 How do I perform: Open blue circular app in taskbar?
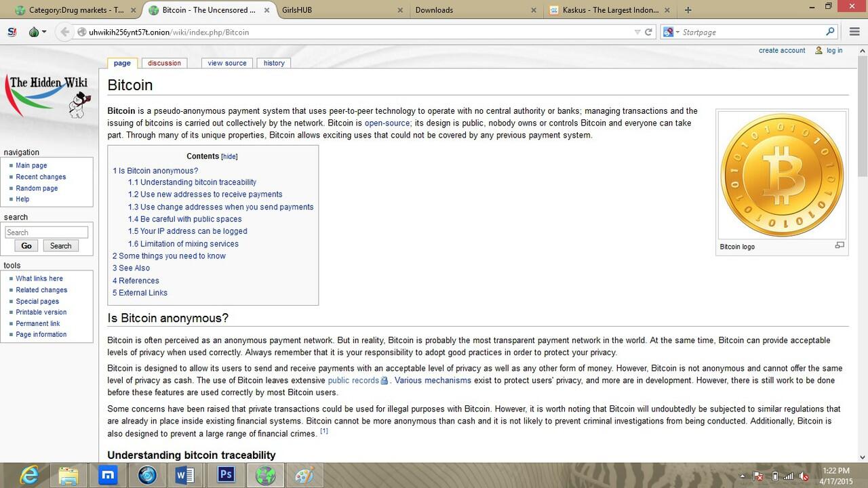click(147, 475)
